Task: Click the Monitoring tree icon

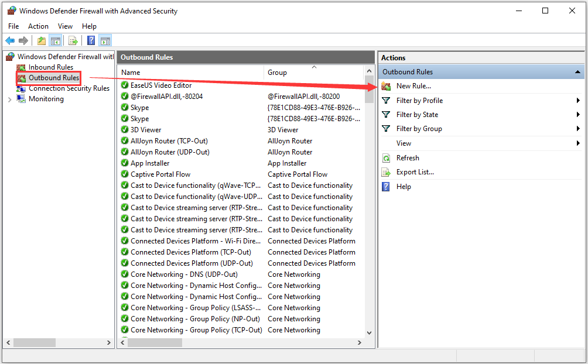Action: pyautogui.click(x=21, y=98)
